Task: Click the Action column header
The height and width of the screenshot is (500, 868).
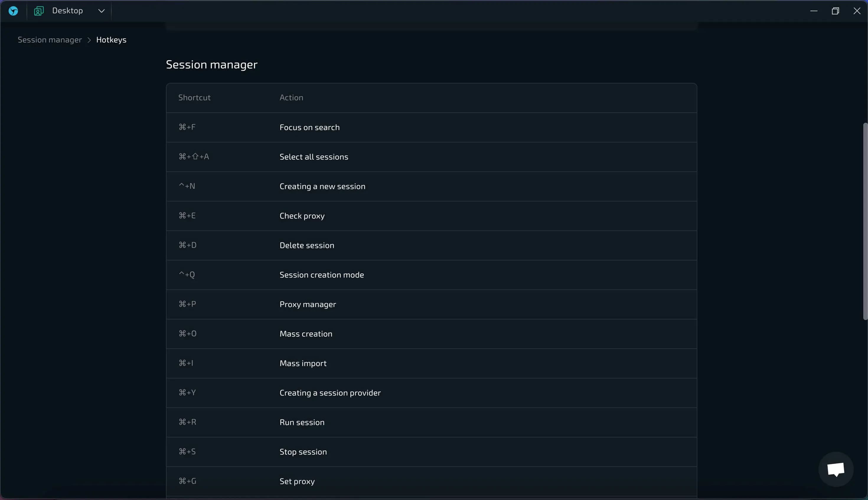Action: point(291,98)
